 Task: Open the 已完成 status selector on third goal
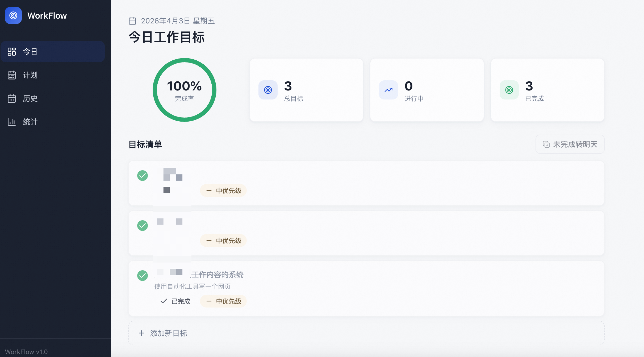click(175, 301)
